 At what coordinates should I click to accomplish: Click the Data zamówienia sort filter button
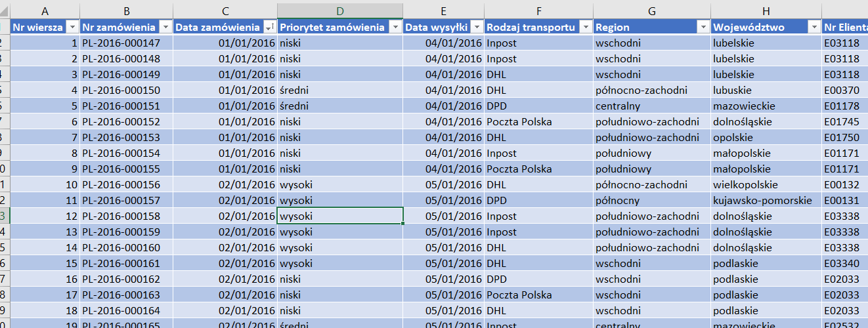click(x=269, y=27)
